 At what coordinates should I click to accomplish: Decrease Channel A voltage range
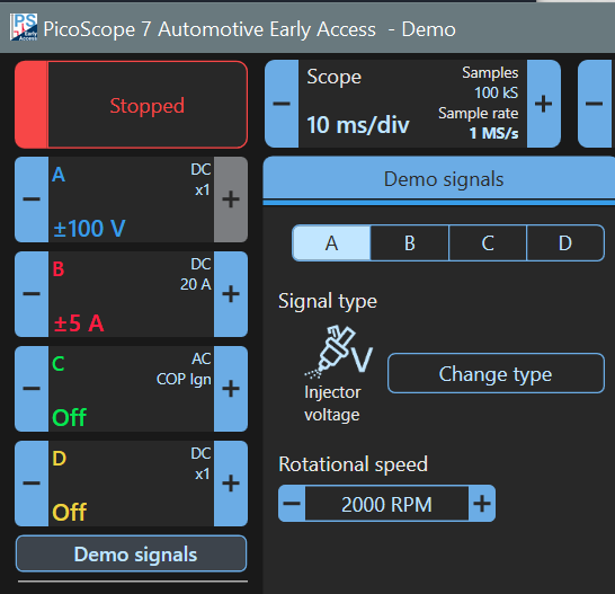[31, 199]
